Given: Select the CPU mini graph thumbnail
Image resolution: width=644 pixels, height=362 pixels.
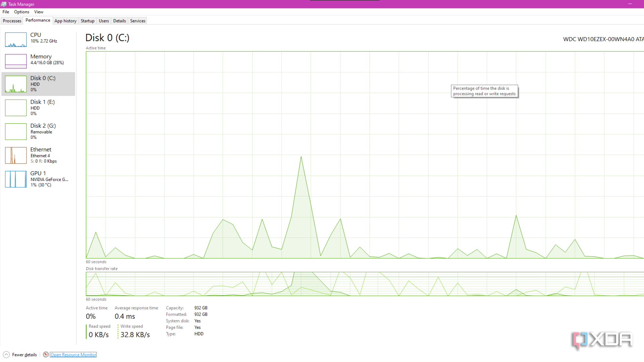Looking at the screenshot, I should [x=16, y=40].
